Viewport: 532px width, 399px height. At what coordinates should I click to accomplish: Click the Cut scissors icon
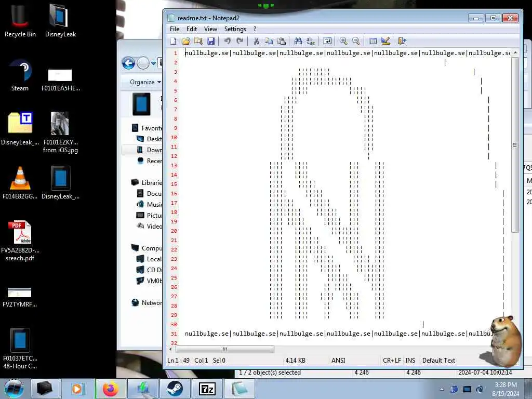pyautogui.click(x=256, y=42)
